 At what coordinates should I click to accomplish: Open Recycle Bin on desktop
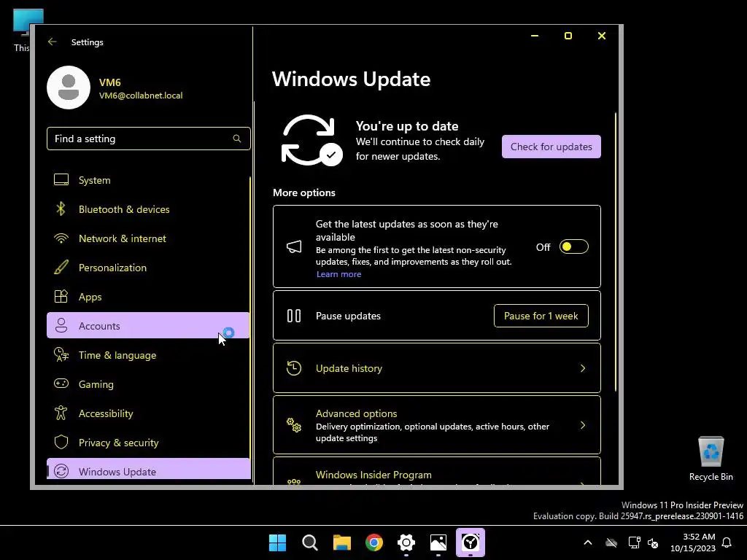click(711, 459)
